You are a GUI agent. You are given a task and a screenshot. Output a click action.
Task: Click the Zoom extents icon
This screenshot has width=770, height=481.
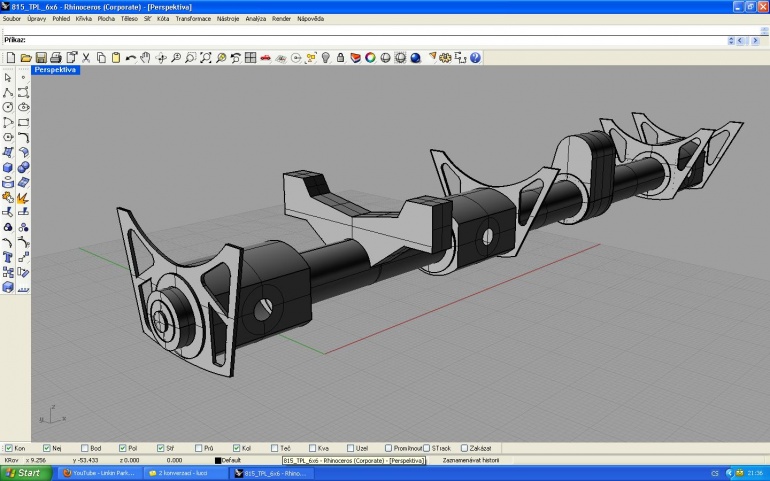206,58
